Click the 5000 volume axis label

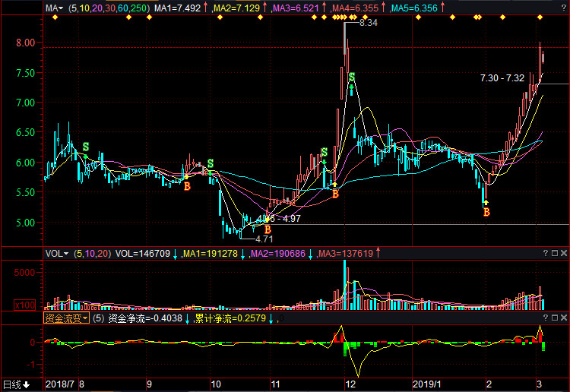coord(24,273)
